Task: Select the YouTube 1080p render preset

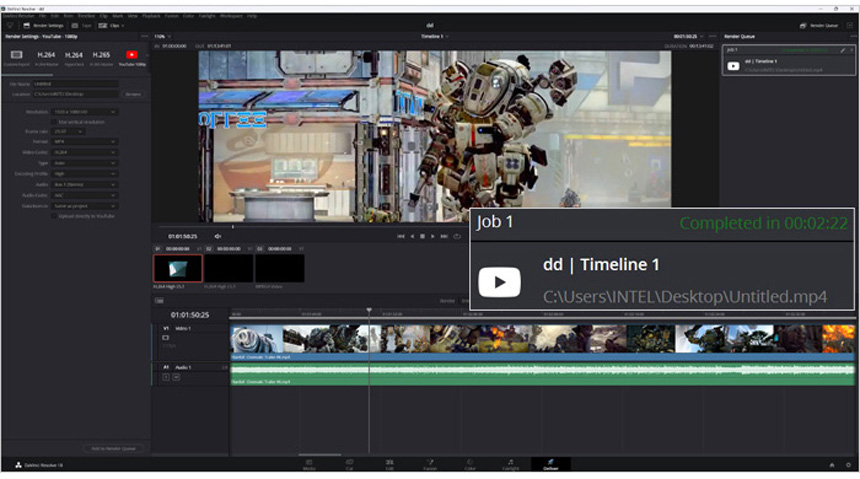Action: tap(132, 56)
